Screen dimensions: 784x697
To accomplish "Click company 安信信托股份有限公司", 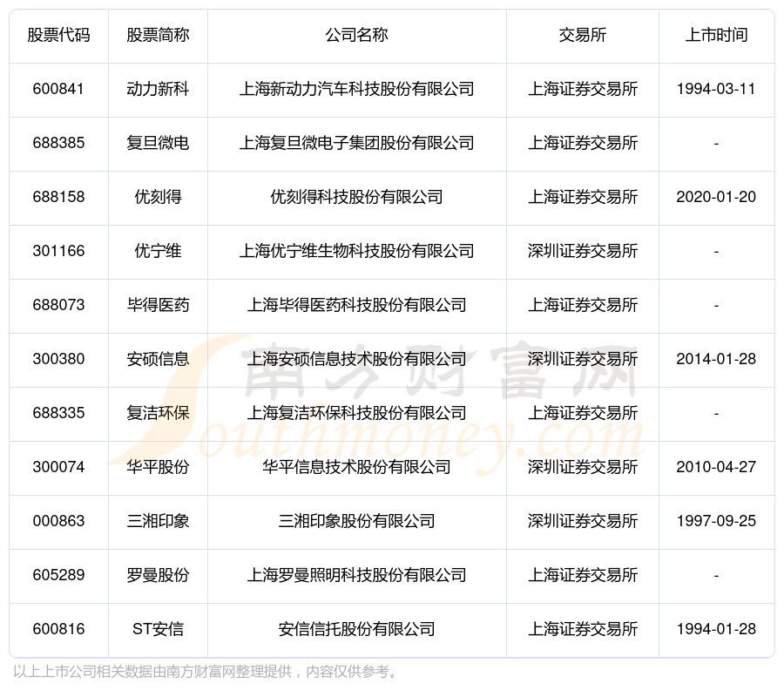I will 356,629.
